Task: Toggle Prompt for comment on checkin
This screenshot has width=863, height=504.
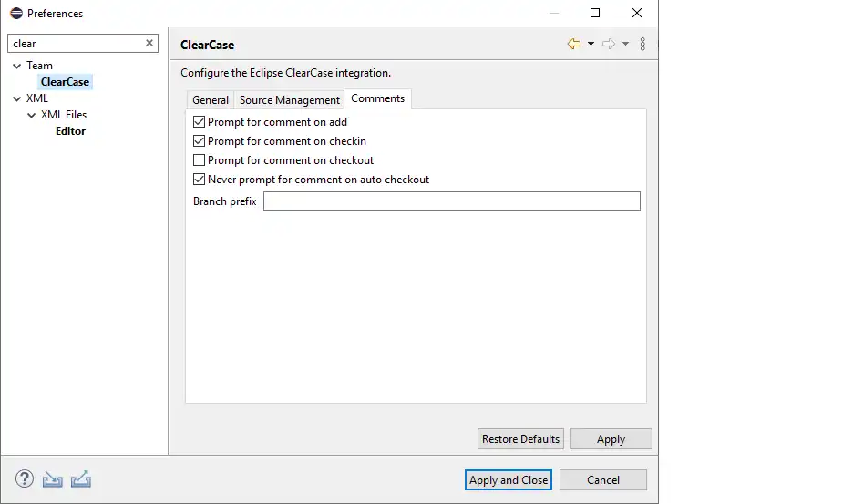Action: coord(200,141)
